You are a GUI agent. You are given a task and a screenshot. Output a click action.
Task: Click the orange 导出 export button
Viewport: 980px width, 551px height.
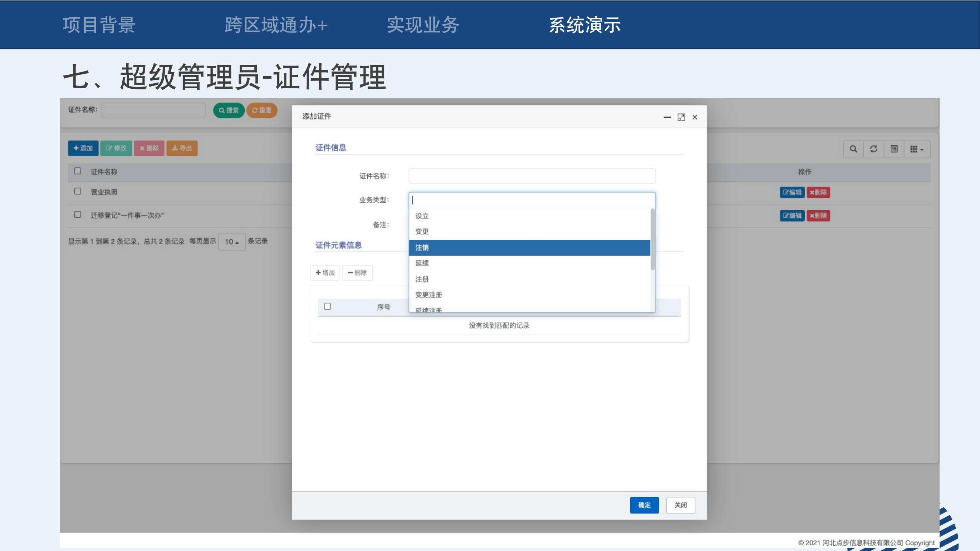(x=182, y=148)
